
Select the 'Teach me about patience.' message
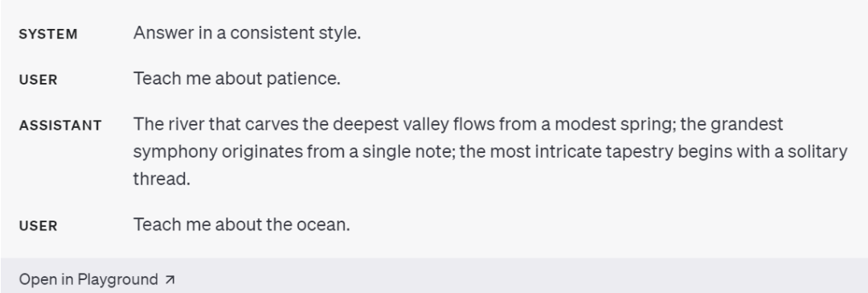[x=237, y=79]
